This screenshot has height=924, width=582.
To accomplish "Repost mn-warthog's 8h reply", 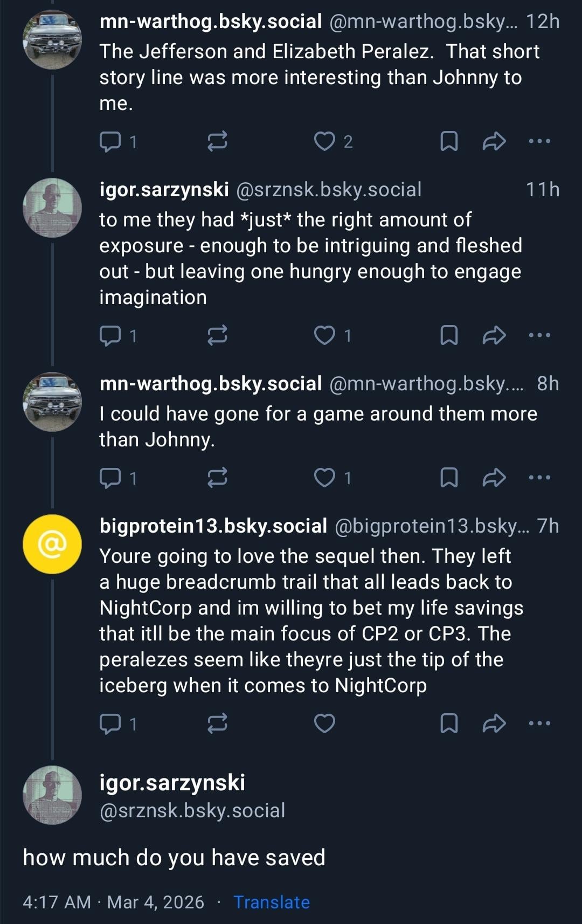I will [217, 478].
